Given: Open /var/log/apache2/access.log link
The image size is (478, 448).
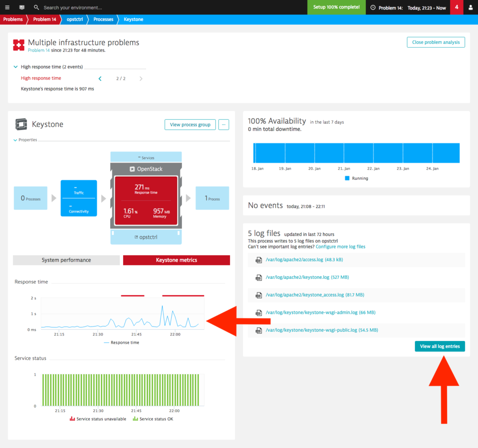Looking at the screenshot, I should click(x=304, y=260).
